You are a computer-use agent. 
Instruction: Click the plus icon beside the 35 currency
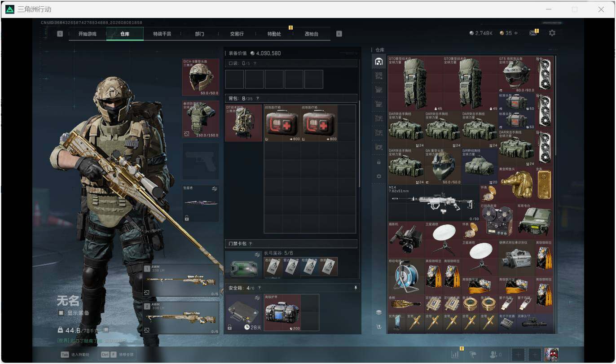[515, 33]
